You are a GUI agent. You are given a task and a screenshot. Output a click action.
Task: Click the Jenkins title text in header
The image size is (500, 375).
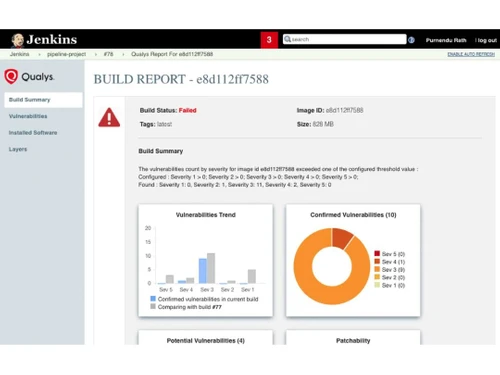(x=52, y=40)
